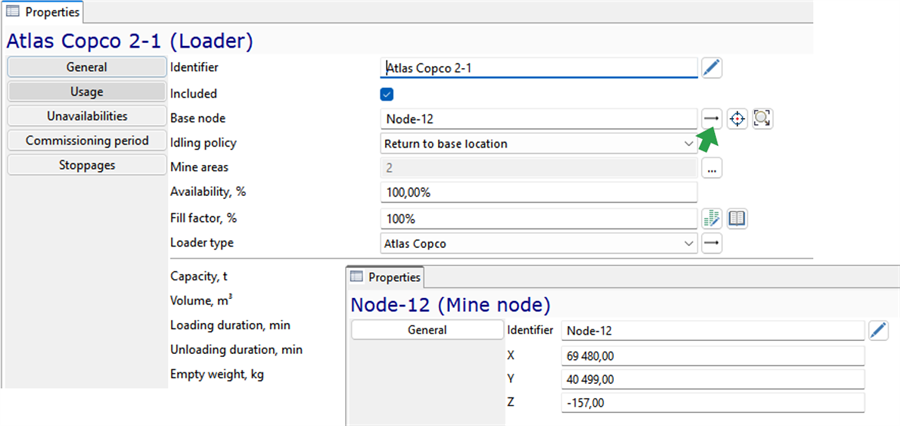Click the Mine areas field showing 2
Viewport: 900px width, 426px height.
point(539,169)
